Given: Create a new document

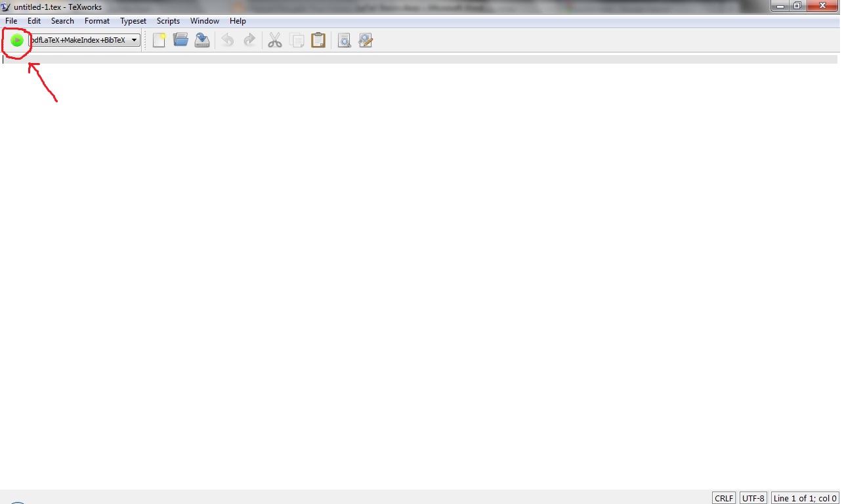Looking at the screenshot, I should pos(159,40).
